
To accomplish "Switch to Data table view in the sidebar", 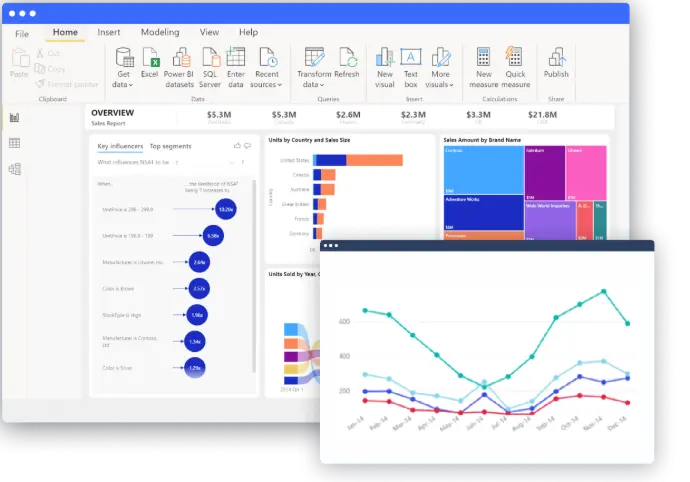I will pyautogui.click(x=15, y=143).
